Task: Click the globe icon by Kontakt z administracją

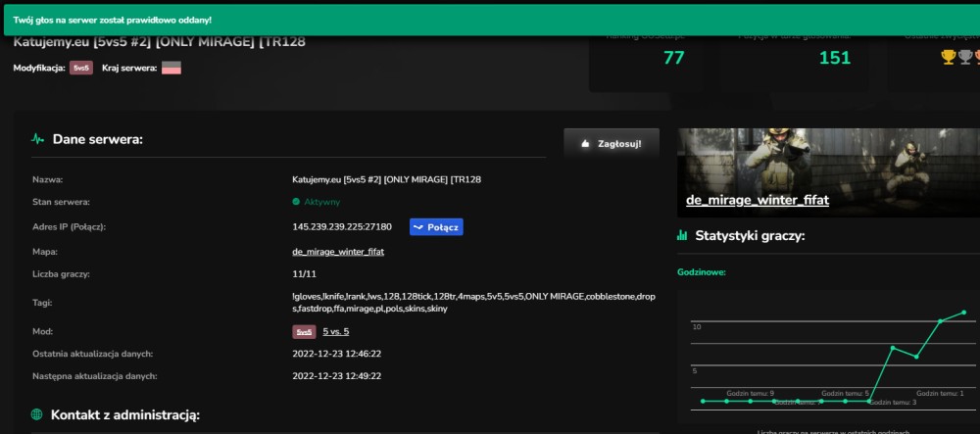Action: [37, 414]
